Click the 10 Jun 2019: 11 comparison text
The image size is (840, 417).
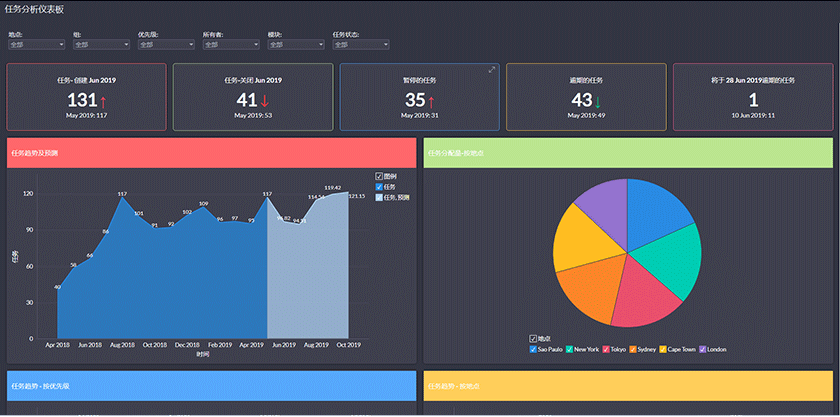[x=753, y=115]
